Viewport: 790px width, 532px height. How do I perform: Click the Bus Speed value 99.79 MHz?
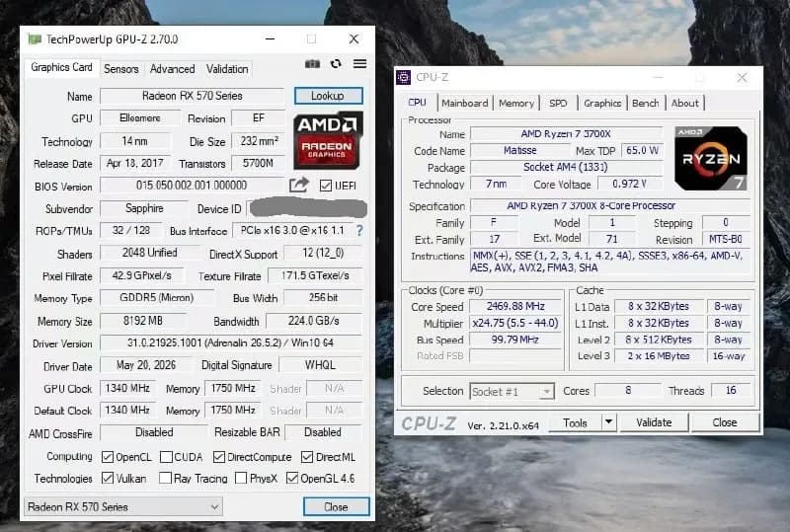pos(515,340)
